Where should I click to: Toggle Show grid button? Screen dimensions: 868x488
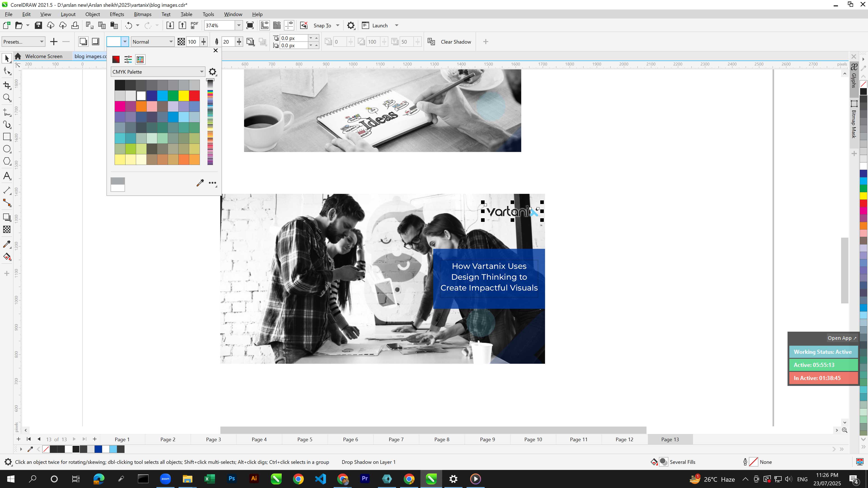(x=277, y=25)
